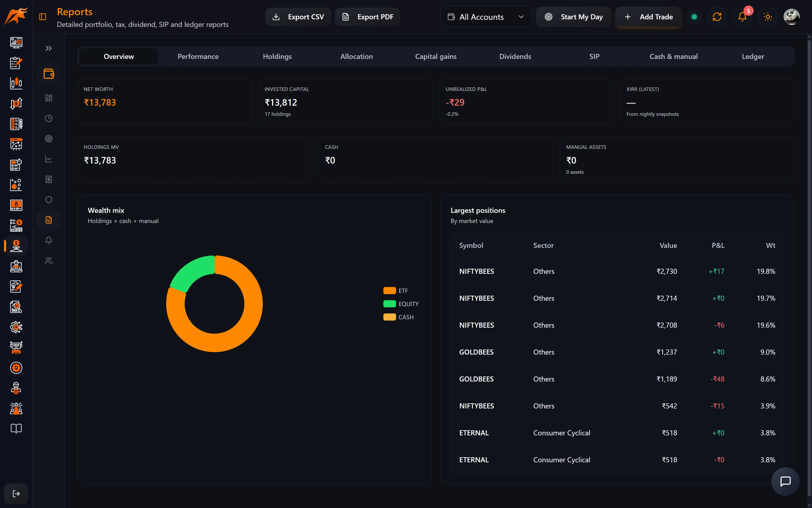Open the alerts bell icon in secondary sidebar
This screenshot has width=812, height=508.
[49, 240]
